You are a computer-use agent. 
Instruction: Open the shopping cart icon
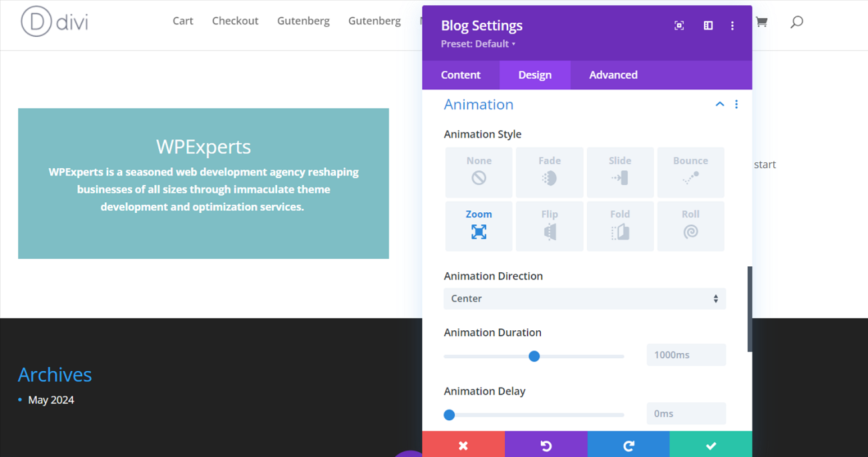coord(761,21)
